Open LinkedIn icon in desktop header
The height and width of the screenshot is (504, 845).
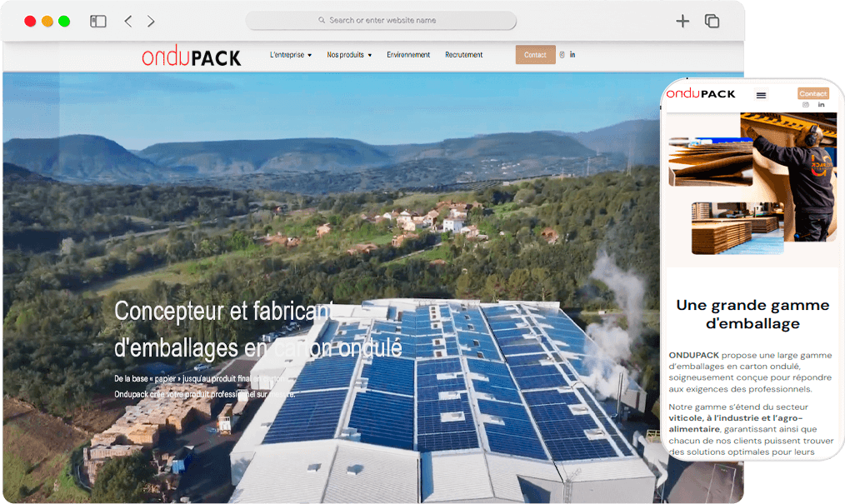(x=572, y=55)
